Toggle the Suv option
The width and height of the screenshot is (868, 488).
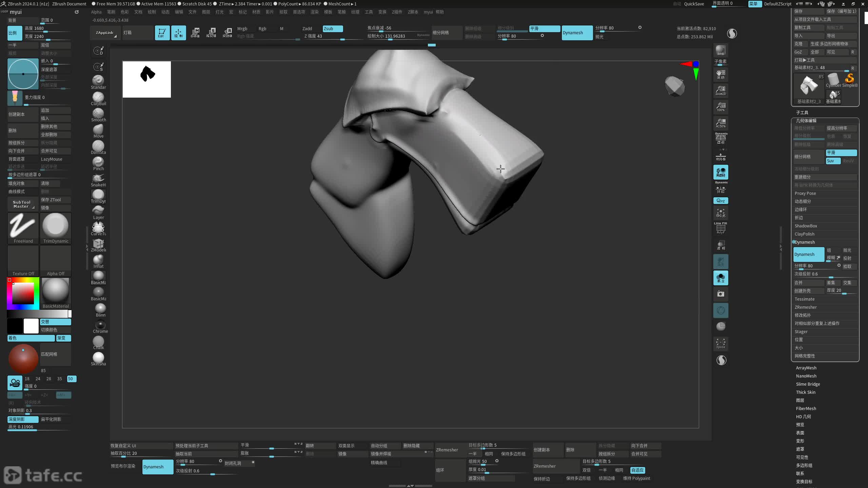tap(833, 161)
